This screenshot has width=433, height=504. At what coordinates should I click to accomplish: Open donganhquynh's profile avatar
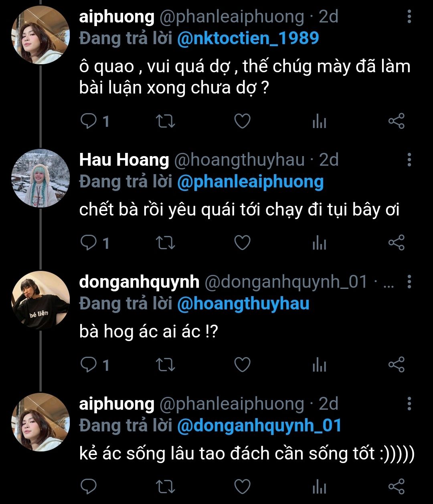pos(41,300)
